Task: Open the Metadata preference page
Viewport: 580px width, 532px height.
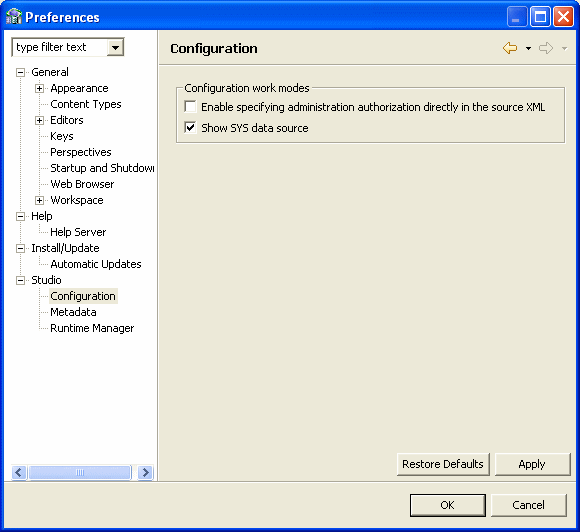Action: (73, 312)
